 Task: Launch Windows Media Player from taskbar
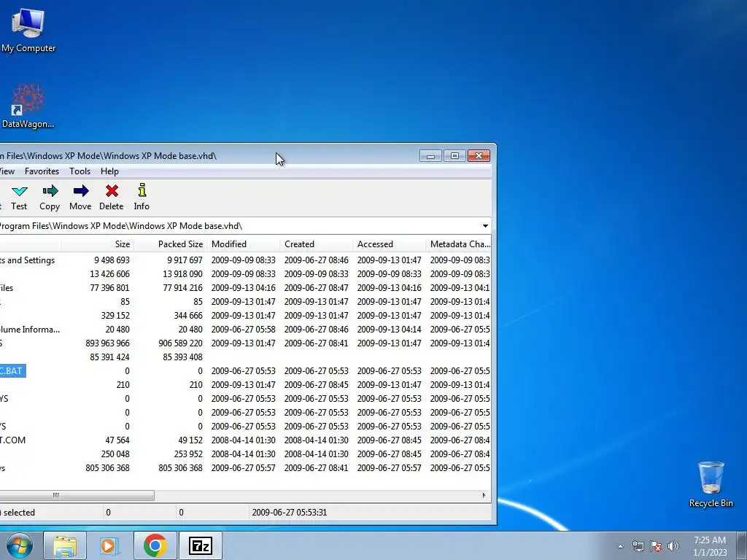tap(109, 545)
